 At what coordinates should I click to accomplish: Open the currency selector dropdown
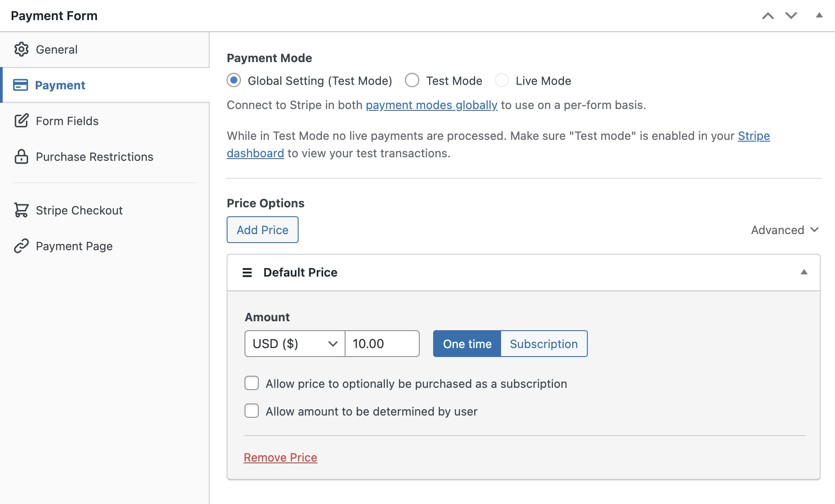point(294,344)
